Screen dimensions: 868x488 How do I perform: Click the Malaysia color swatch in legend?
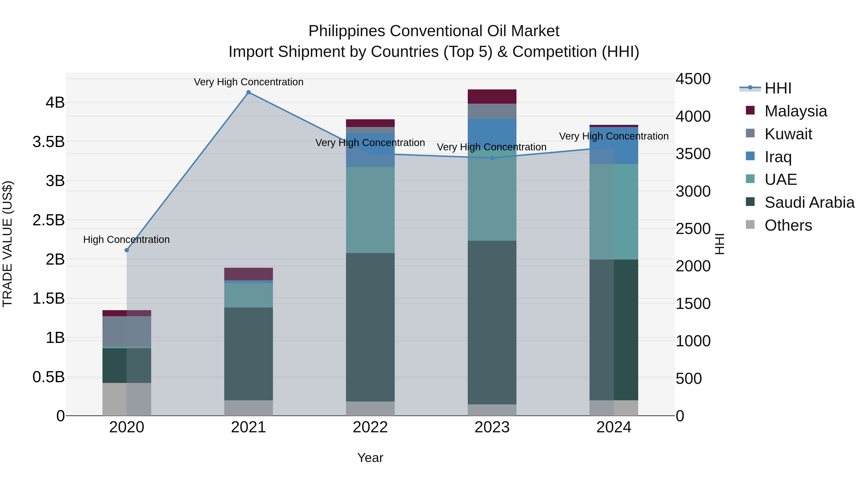(x=750, y=110)
